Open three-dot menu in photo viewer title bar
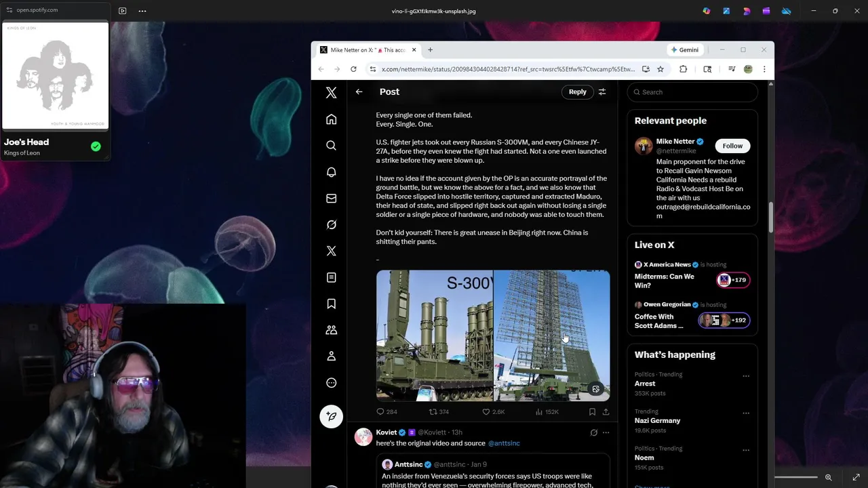The height and width of the screenshot is (488, 868). (x=142, y=11)
